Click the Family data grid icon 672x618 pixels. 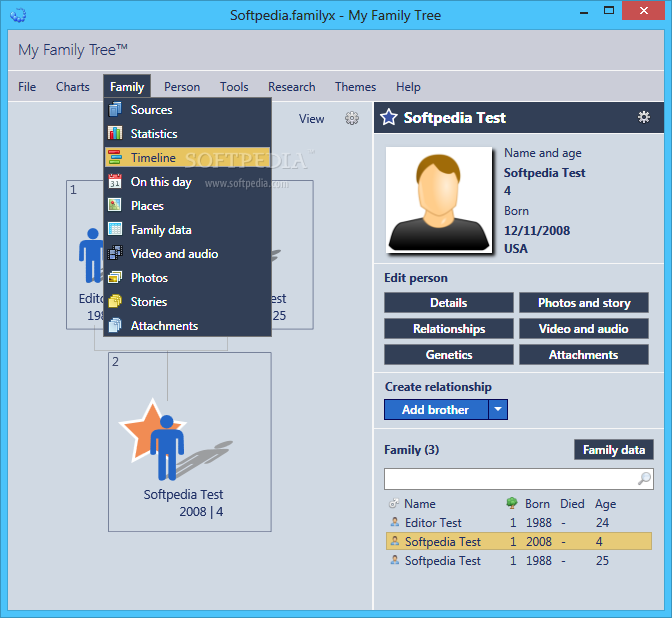115,229
